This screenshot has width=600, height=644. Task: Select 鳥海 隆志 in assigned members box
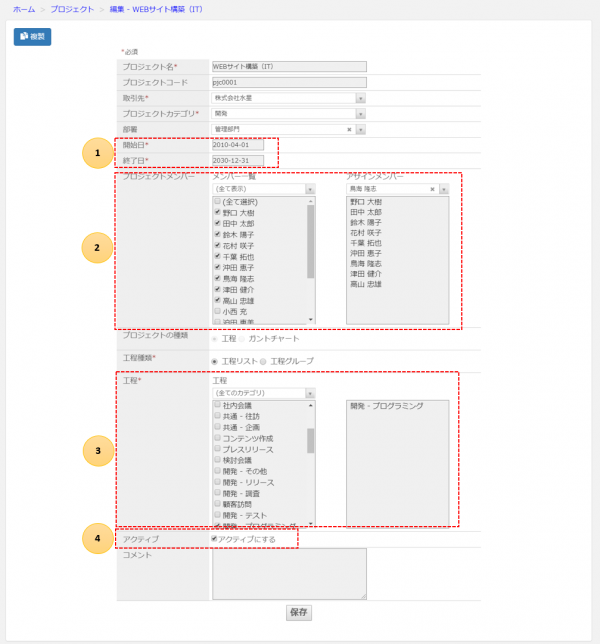click(x=366, y=264)
